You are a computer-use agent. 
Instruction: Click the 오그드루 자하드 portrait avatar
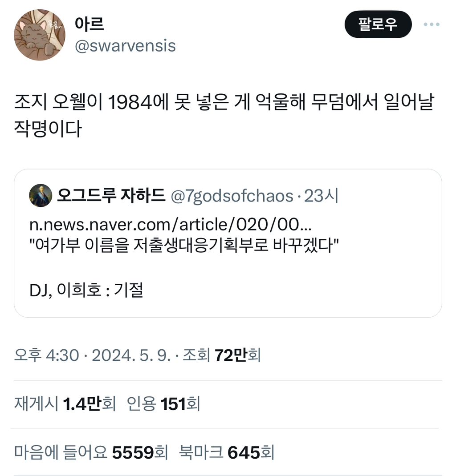[41, 195]
